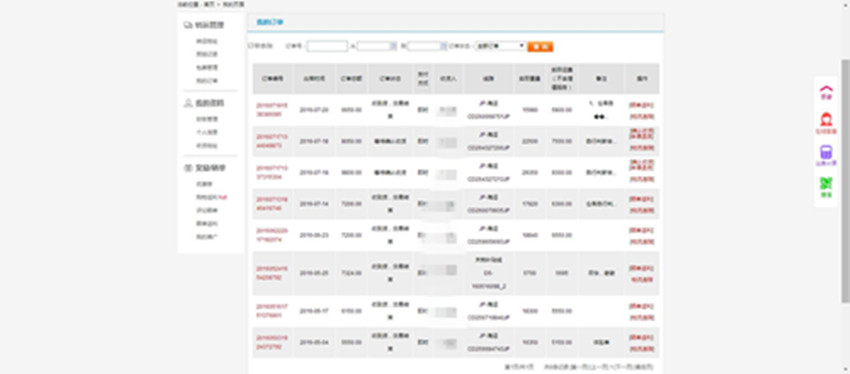The width and height of the screenshot is (850, 374).
Task: Open the calendar icon on the start date field
Action: pos(394,46)
